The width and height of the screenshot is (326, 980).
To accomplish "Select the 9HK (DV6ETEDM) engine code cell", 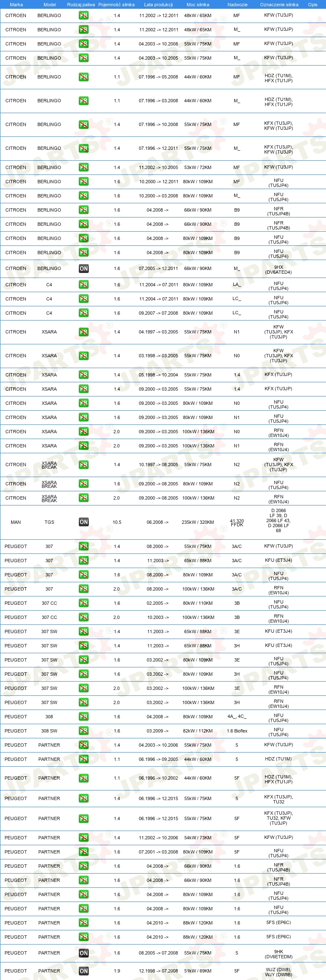I will pos(278,954).
